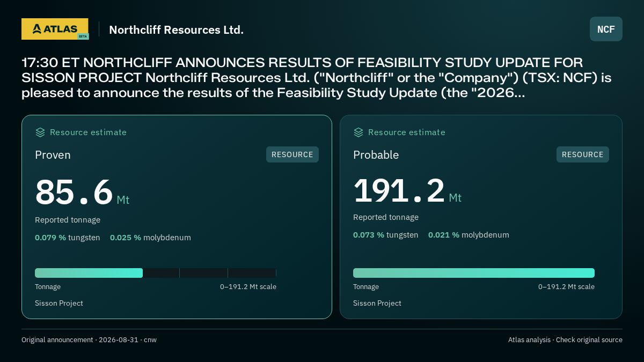The image size is (644, 362).
Task: Click Reported tonnage label under 85.6
Action: point(68,220)
